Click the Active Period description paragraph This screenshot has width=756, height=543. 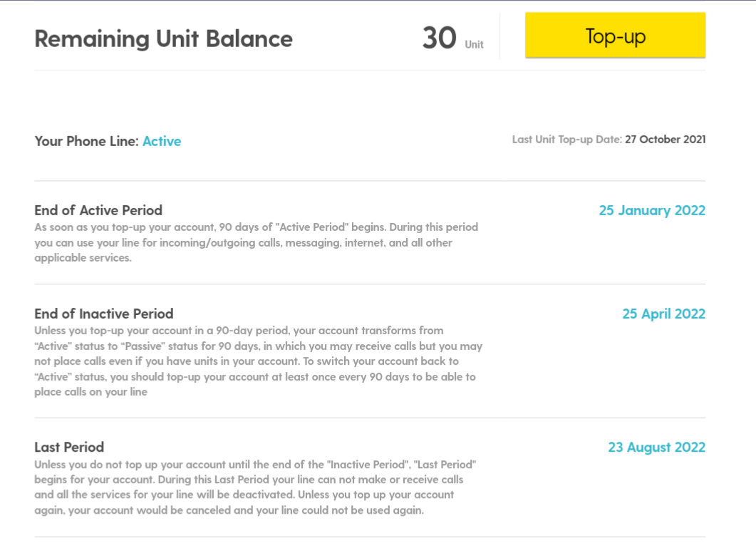click(x=256, y=243)
